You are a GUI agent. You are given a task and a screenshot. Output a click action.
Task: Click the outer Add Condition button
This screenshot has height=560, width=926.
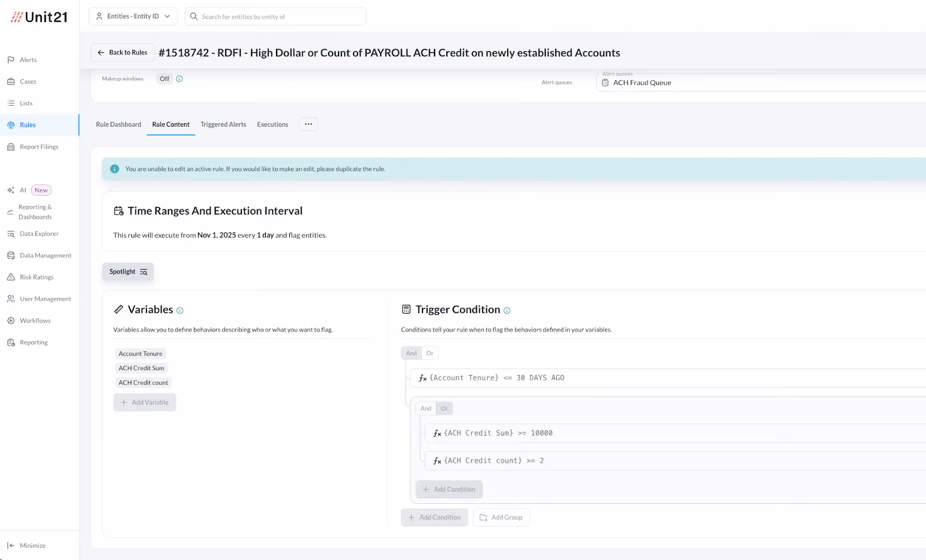click(435, 518)
